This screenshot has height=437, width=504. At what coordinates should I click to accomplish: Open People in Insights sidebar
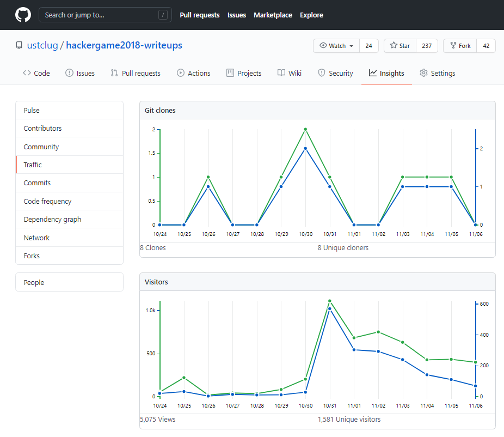pyautogui.click(x=70, y=282)
